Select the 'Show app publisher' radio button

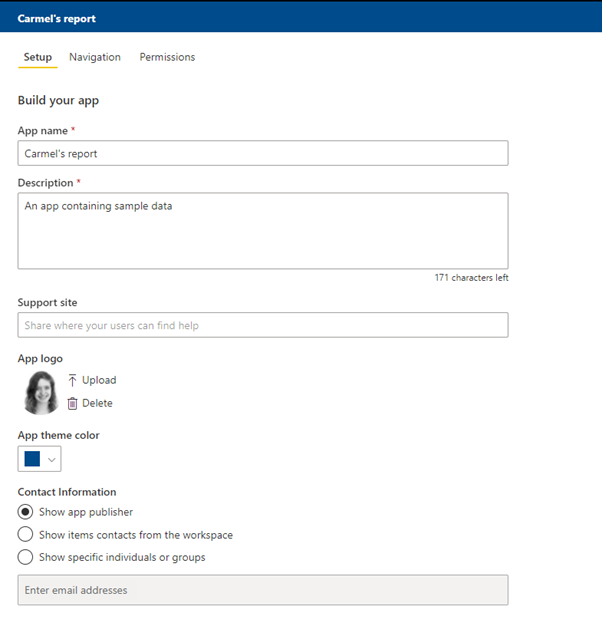point(26,512)
